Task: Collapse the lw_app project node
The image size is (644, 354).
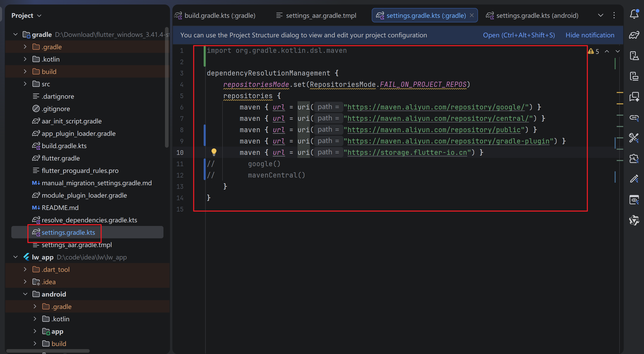Action: tap(15, 257)
